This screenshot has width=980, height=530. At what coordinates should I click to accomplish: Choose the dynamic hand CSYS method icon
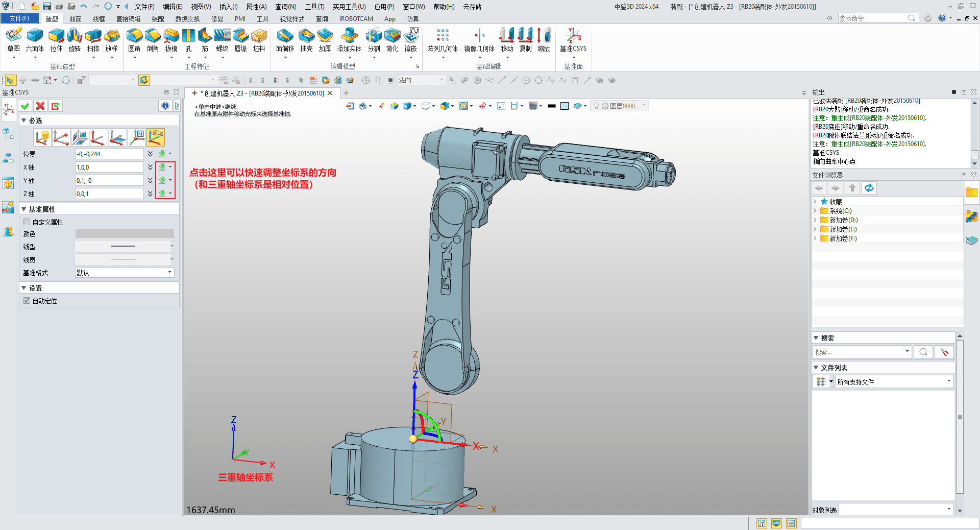point(156,137)
